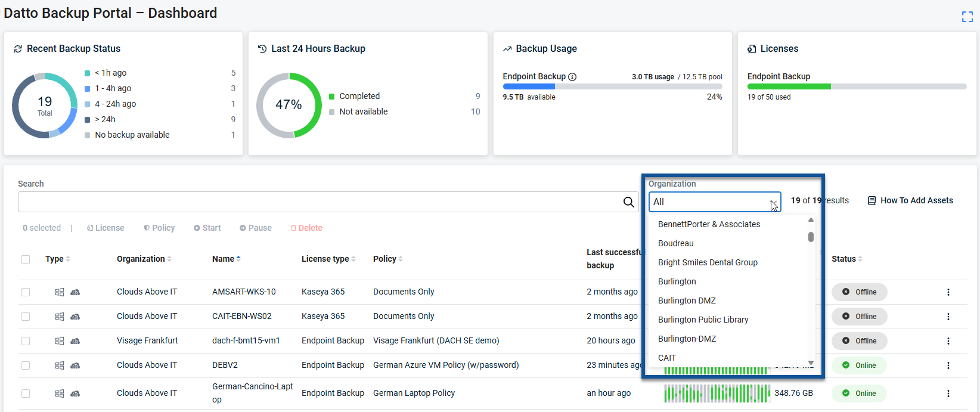Open the row menu for dach-f-bmt15-vm1
980x412 pixels.
pyautogui.click(x=948, y=341)
